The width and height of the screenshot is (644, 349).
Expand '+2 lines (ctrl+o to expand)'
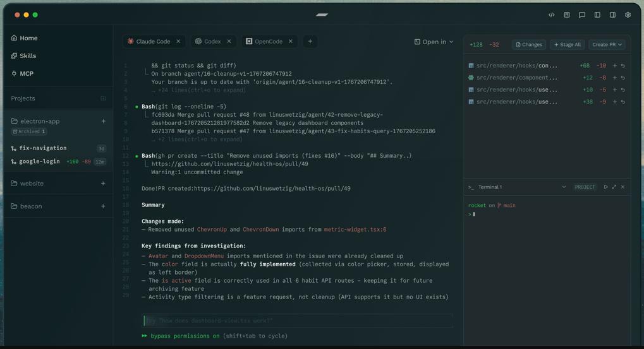click(x=197, y=139)
